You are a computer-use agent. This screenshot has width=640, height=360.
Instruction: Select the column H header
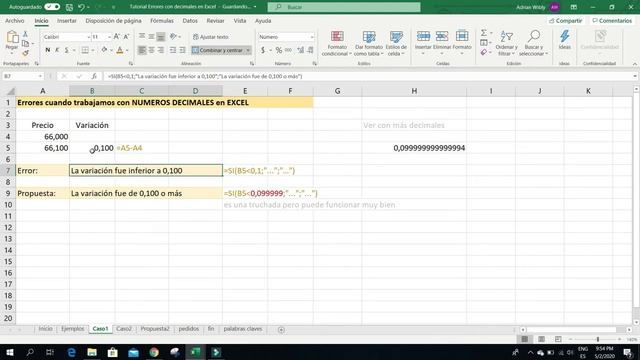(x=414, y=91)
